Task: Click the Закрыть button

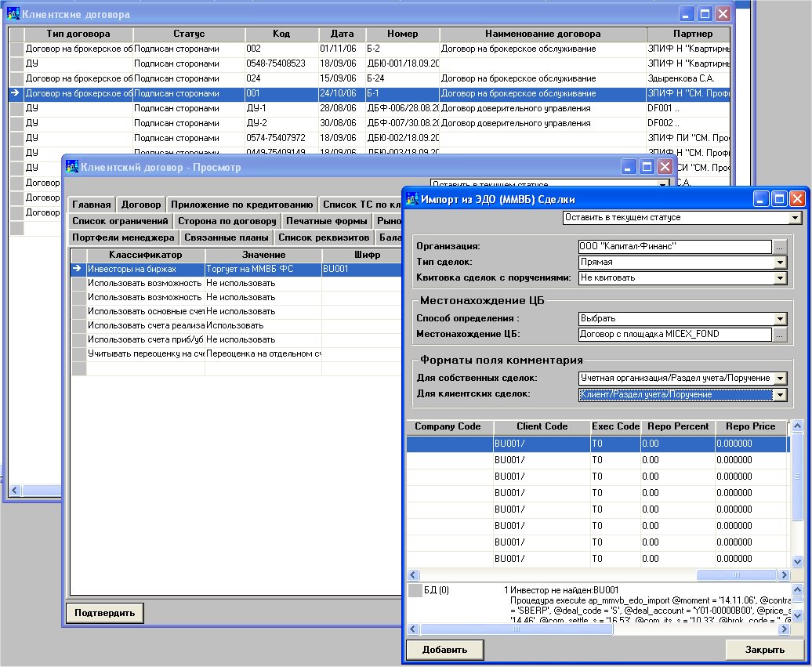Action: click(765, 650)
